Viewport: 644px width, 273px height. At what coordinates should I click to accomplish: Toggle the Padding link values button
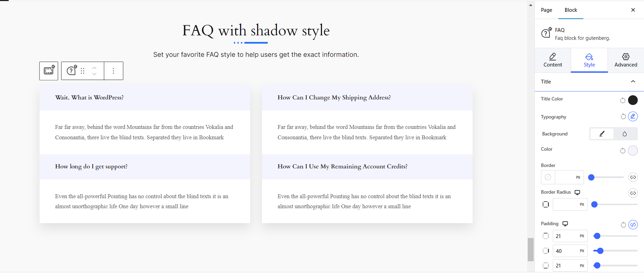click(x=633, y=225)
